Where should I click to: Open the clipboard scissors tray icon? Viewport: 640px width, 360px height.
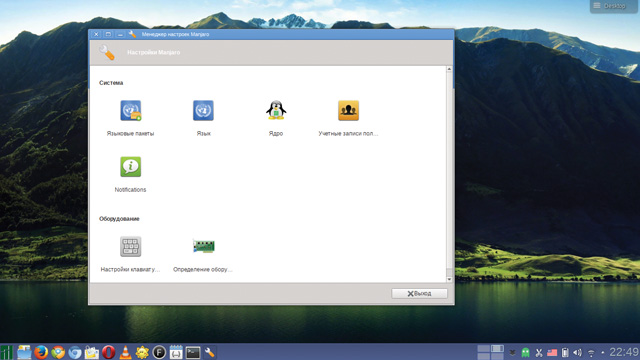click(539, 353)
